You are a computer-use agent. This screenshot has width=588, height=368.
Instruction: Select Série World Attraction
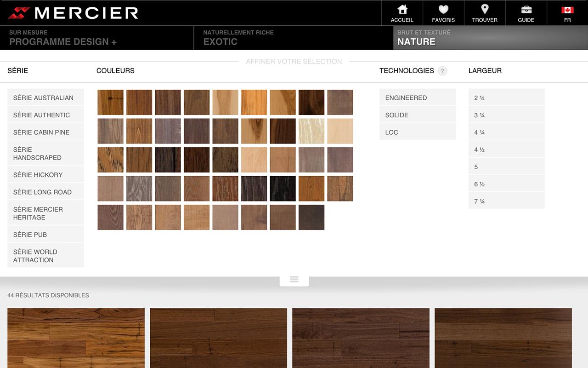coord(45,256)
